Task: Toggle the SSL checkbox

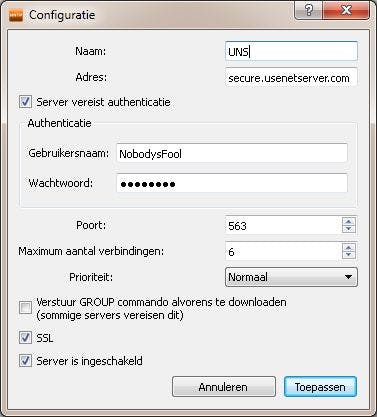Action: [25, 338]
